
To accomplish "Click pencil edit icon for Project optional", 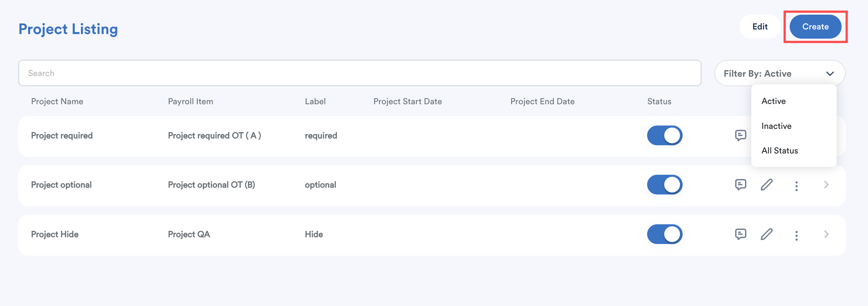I will point(766,184).
